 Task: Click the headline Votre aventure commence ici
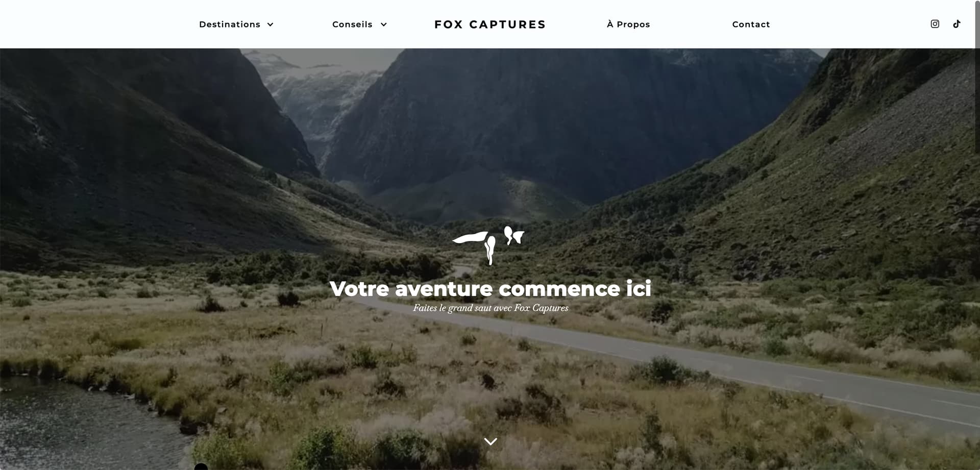click(491, 289)
